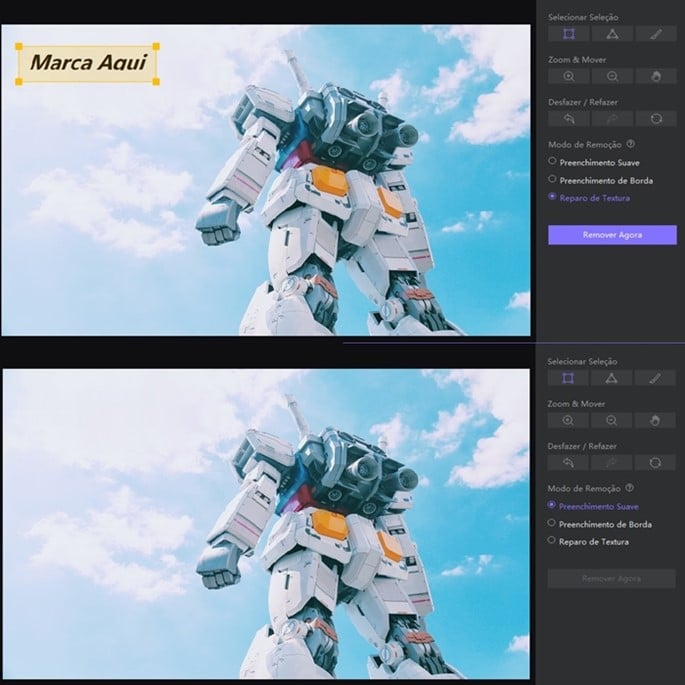Click the zoom out magnifier in upper panel
685x685 pixels.
coord(612,76)
